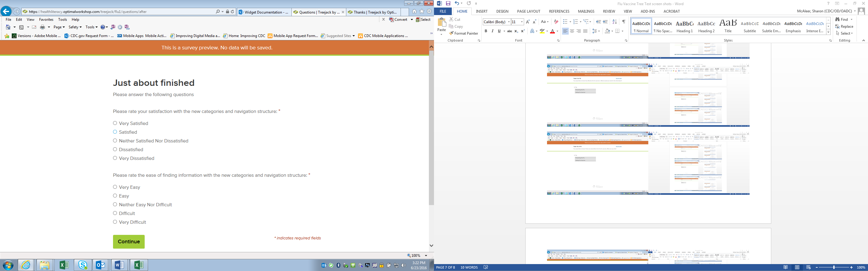This screenshot has height=271, width=868.
Task: Open Skype from the Windows taskbar
Action: pos(83,265)
